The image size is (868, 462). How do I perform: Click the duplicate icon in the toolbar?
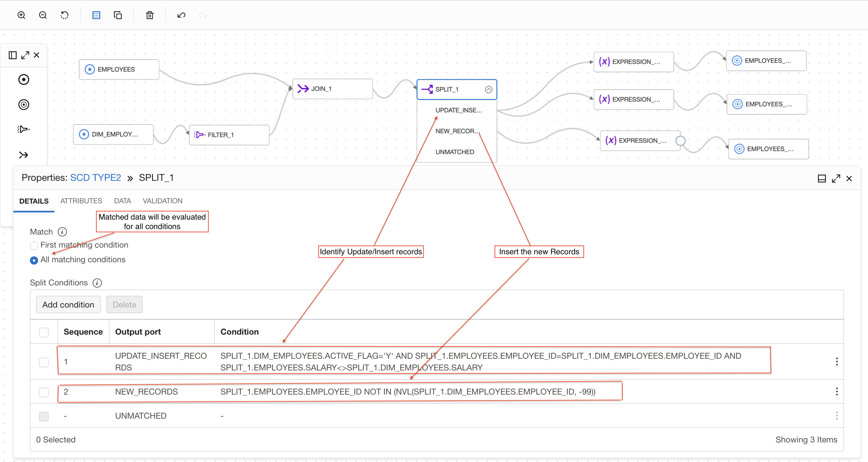118,15
